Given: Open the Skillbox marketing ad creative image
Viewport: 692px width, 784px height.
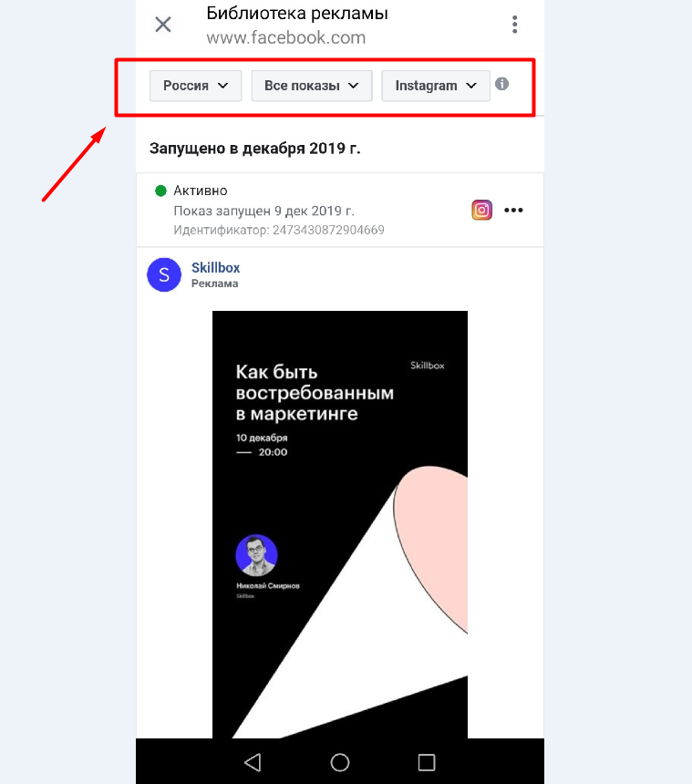Looking at the screenshot, I should [340, 524].
